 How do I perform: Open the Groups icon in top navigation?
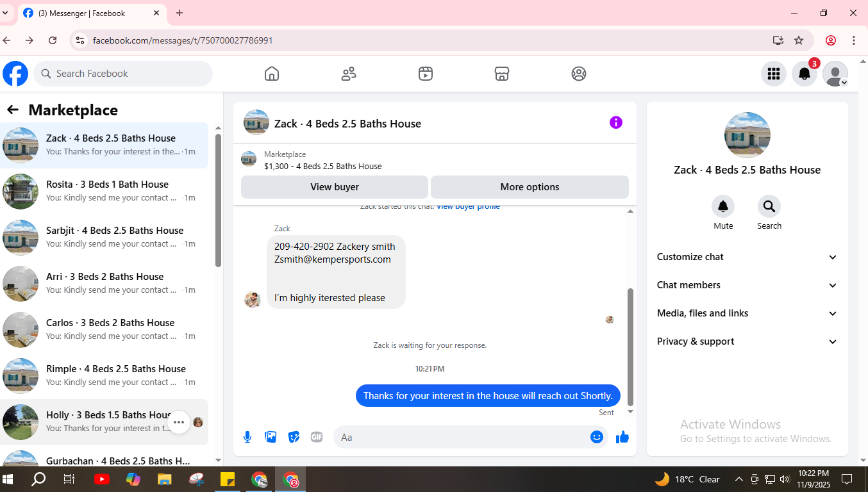pyautogui.click(x=579, y=74)
